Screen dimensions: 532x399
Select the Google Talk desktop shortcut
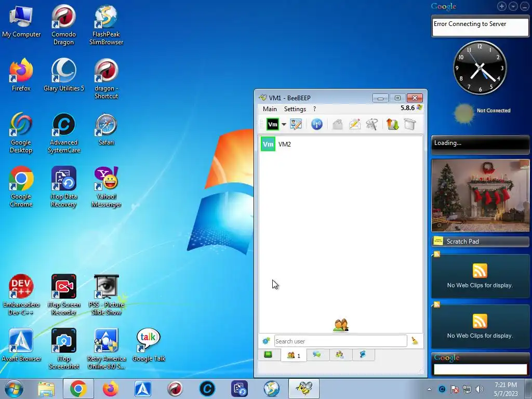[149, 345]
